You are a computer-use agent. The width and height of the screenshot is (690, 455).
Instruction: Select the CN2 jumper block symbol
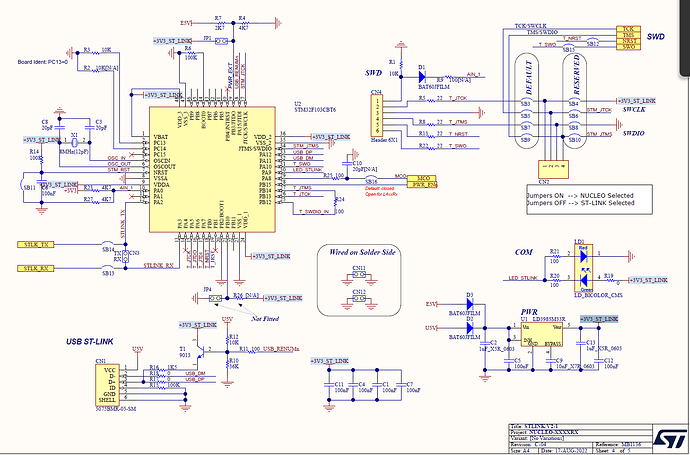point(553,166)
